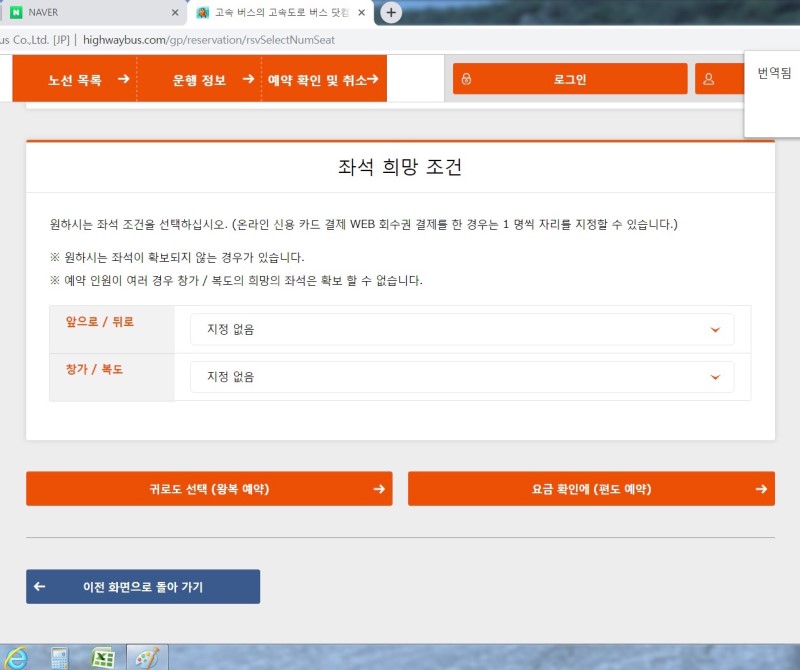Image resolution: width=800 pixels, height=670 pixels.
Task: Click the lock icon in login button
Action: click(466, 79)
